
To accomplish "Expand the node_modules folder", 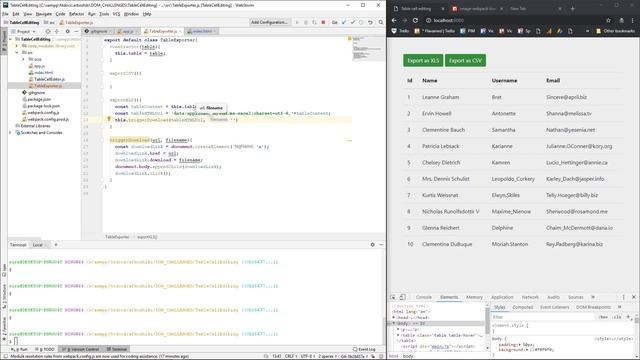I will [x=17, y=46].
